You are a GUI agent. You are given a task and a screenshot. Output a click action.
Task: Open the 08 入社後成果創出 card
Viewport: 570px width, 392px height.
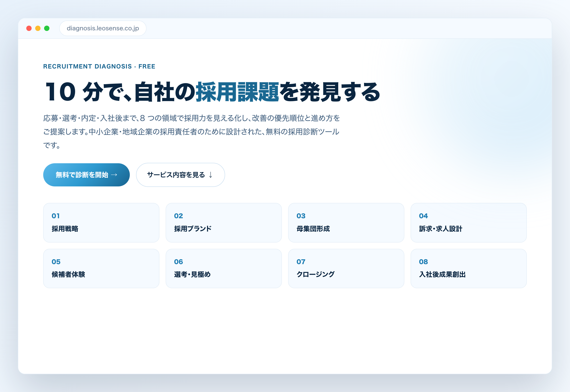pos(469,268)
